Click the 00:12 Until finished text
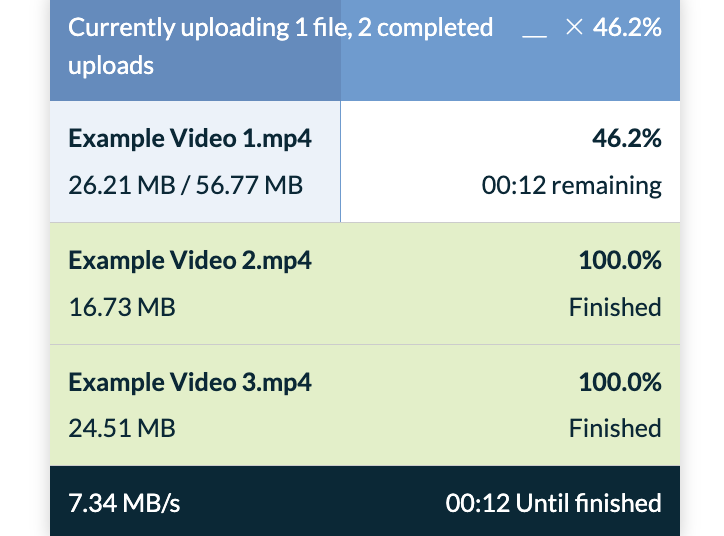Viewport: 724px width, 536px height. [x=554, y=503]
